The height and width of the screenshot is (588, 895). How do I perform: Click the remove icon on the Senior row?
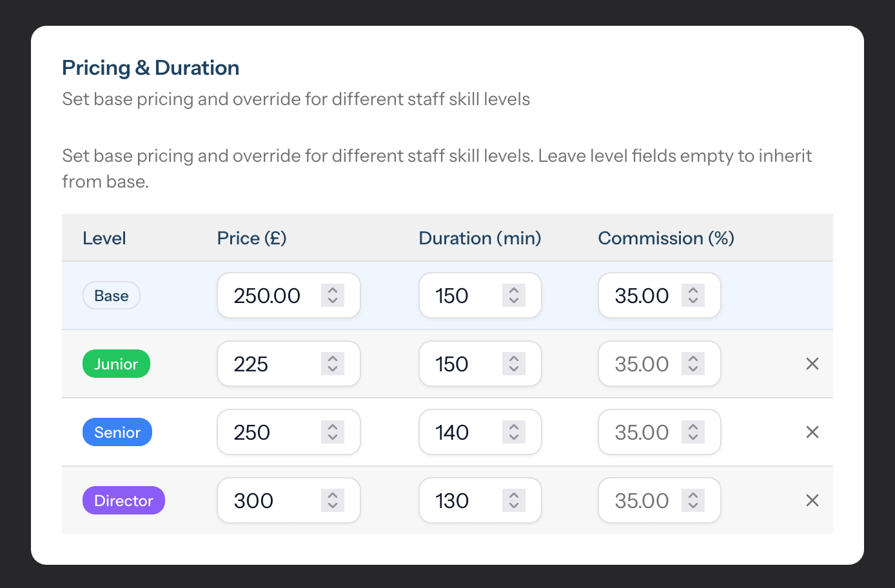pyautogui.click(x=812, y=432)
